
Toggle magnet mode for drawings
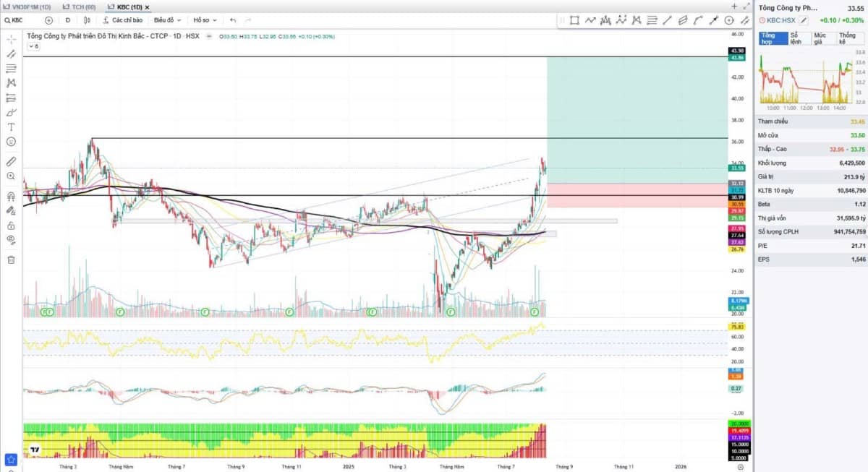pyautogui.click(x=11, y=196)
